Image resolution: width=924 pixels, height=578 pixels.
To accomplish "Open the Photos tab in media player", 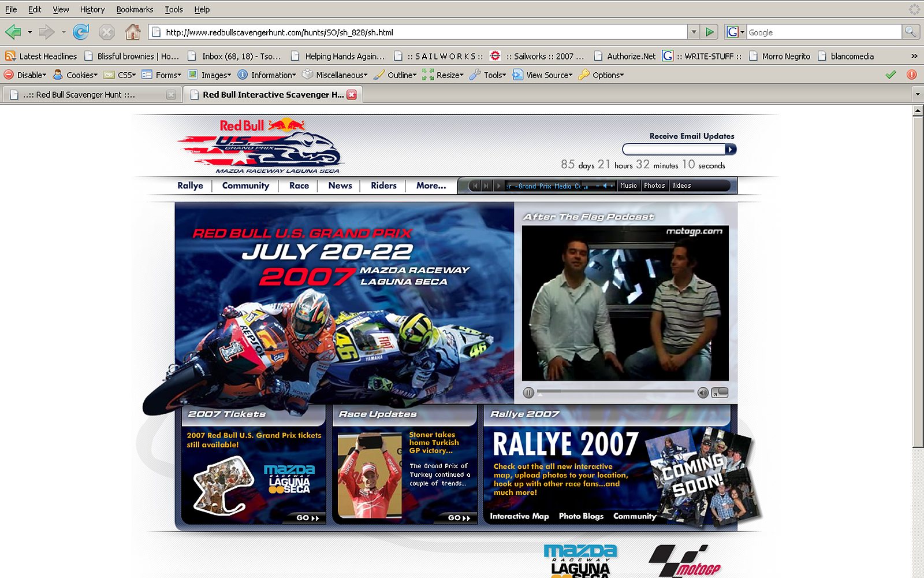I will [654, 186].
